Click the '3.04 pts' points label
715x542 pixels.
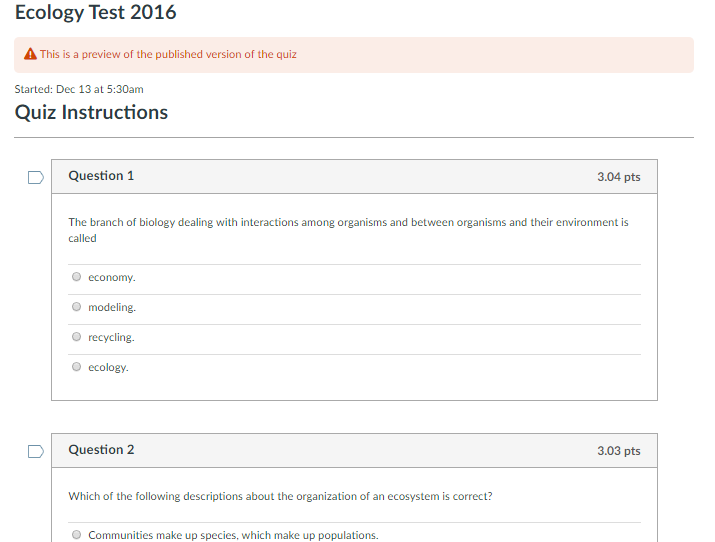(x=618, y=177)
